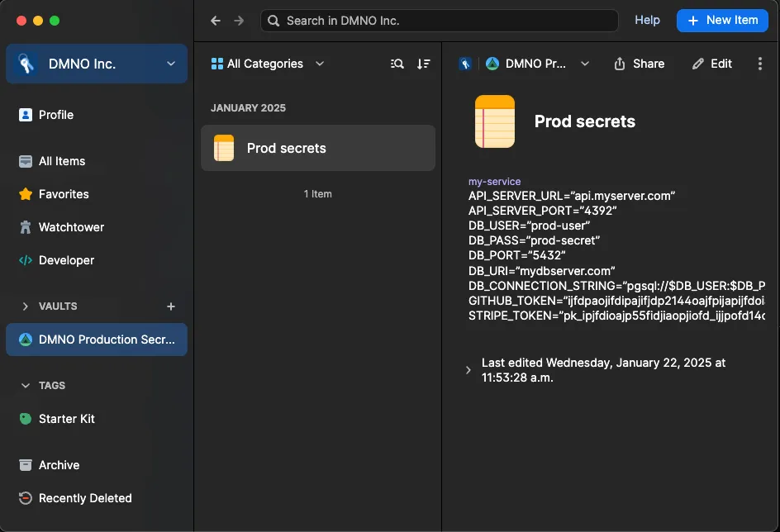Open the Developer section
This screenshot has width=780, height=532.
click(x=63, y=260)
